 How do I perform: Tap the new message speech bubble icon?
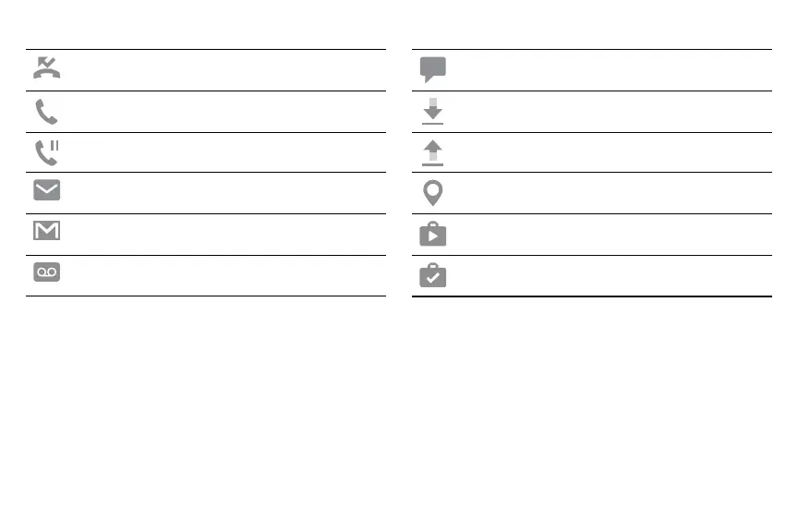coord(432,69)
